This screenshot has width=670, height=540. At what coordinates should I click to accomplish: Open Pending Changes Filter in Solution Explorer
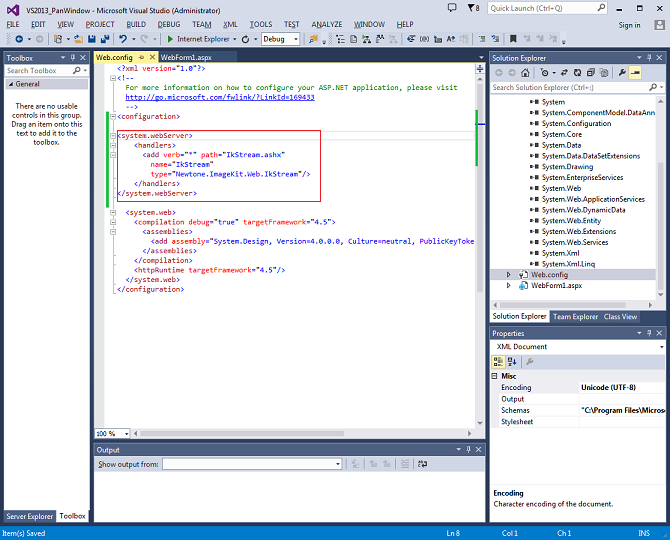(x=544, y=73)
